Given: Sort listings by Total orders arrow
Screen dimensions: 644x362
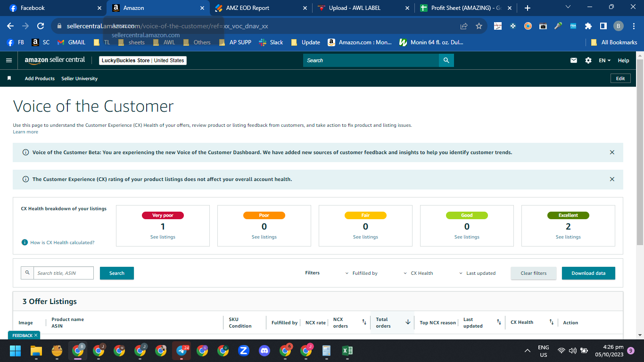Looking at the screenshot, I should tap(408, 322).
